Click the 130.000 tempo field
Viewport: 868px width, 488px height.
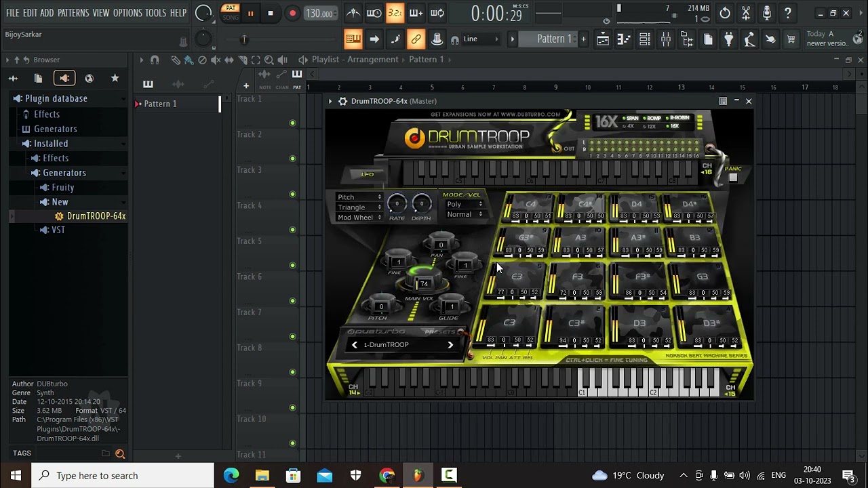pyautogui.click(x=319, y=14)
